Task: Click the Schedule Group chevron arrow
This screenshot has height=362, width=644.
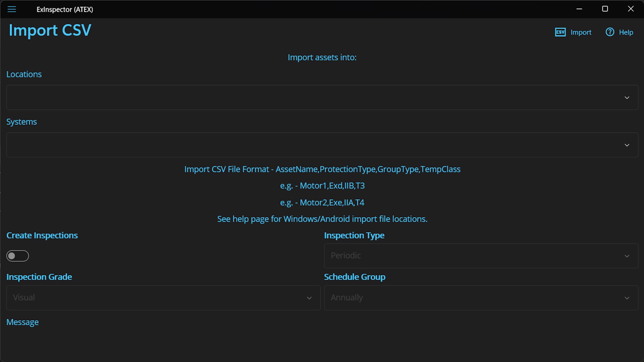Action: pyautogui.click(x=627, y=298)
